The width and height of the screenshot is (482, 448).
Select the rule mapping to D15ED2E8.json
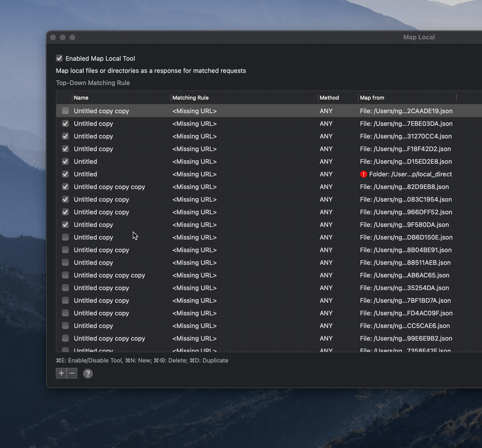(x=406, y=162)
